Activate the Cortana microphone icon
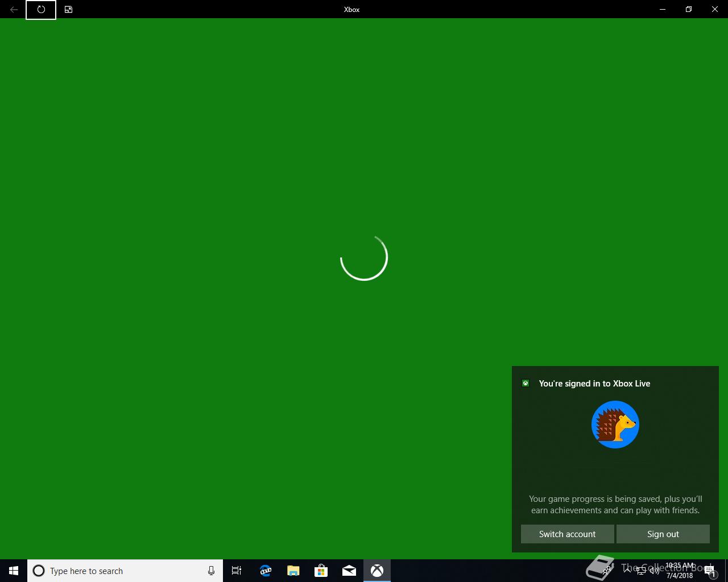The height and width of the screenshot is (582, 728). pos(211,571)
